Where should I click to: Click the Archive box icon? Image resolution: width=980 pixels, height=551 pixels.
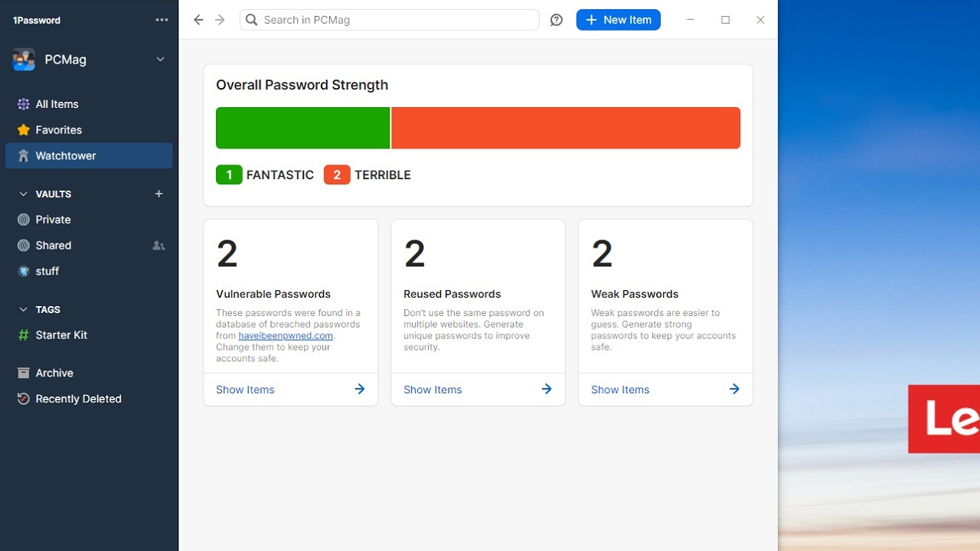click(24, 373)
